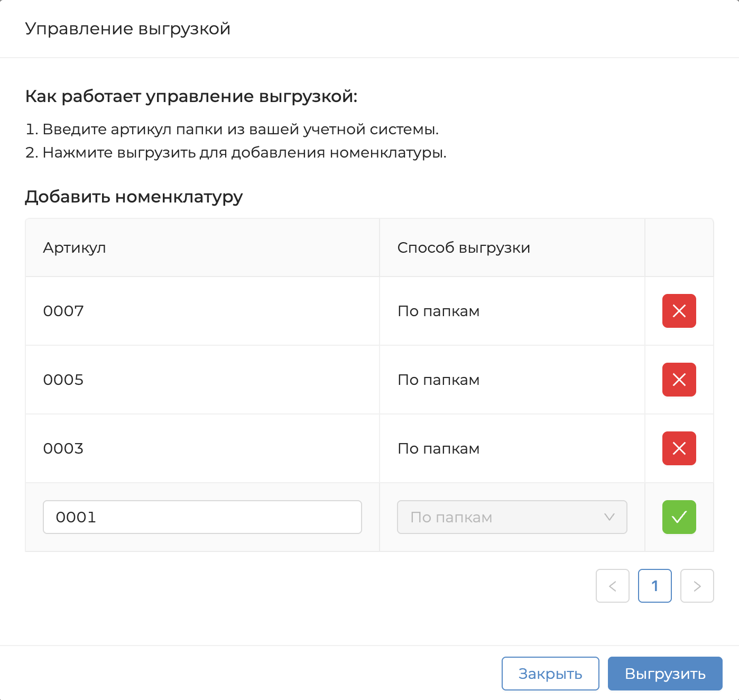Click the «Закрыть» button
739x700 pixels.
coord(550,674)
